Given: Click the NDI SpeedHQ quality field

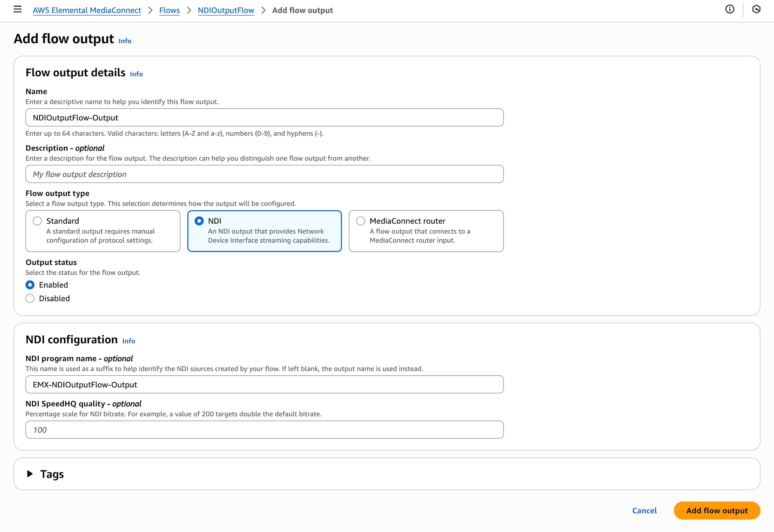Looking at the screenshot, I should click(264, 430).
